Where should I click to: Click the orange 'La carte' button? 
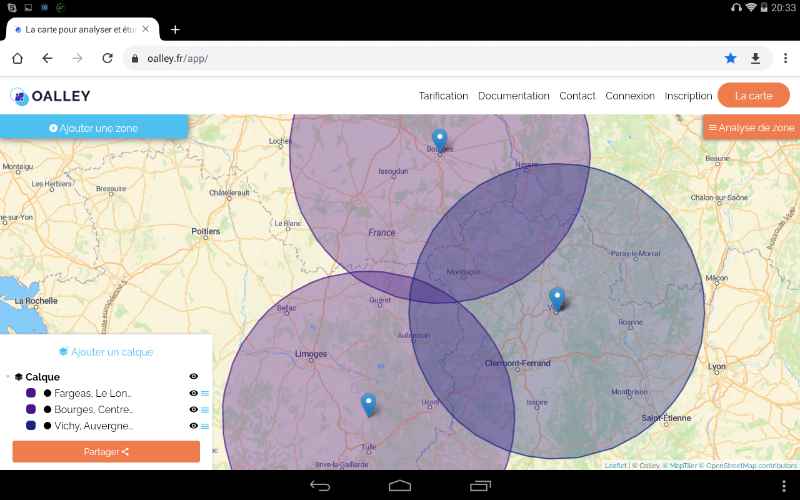754,95
